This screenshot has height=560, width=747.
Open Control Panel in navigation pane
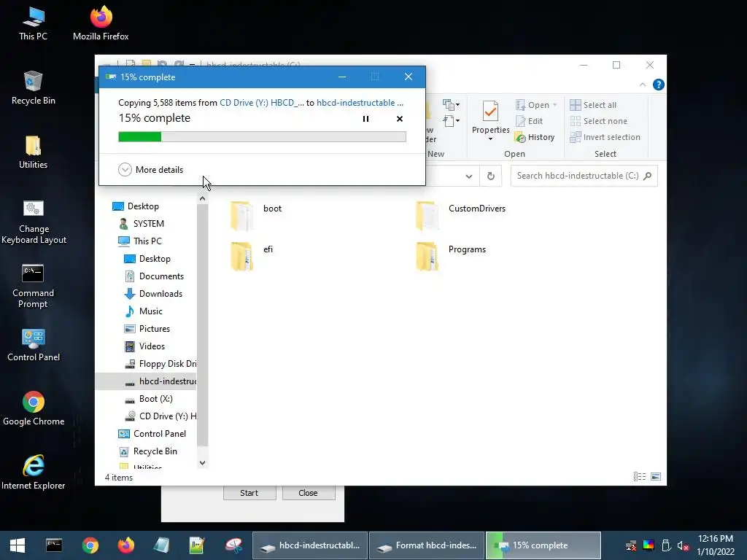click(152, 434)
